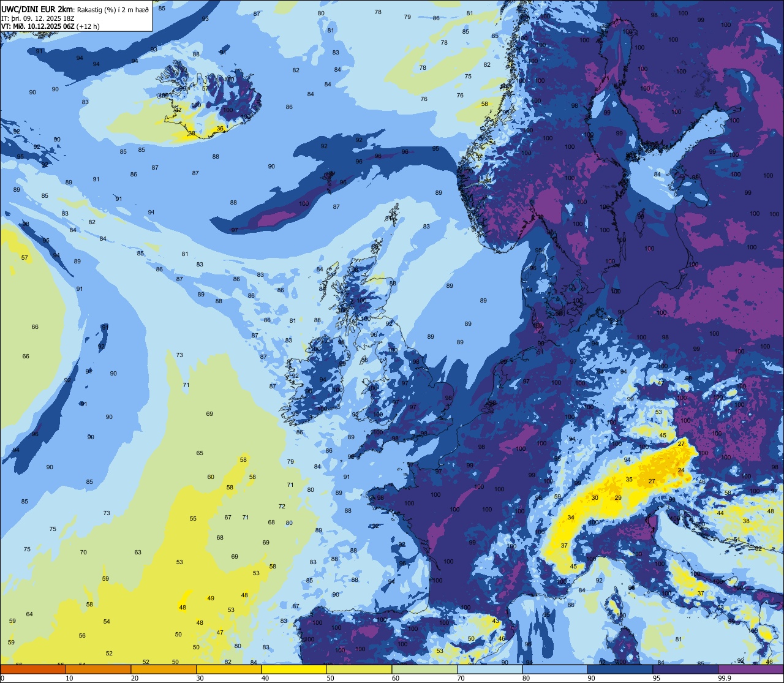Click the legend tick label 95
Screen dimensions: 784x683
tap(657, 678)
